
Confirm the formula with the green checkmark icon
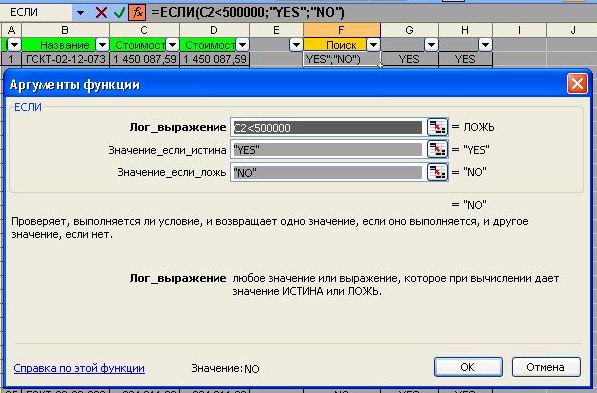120,13
